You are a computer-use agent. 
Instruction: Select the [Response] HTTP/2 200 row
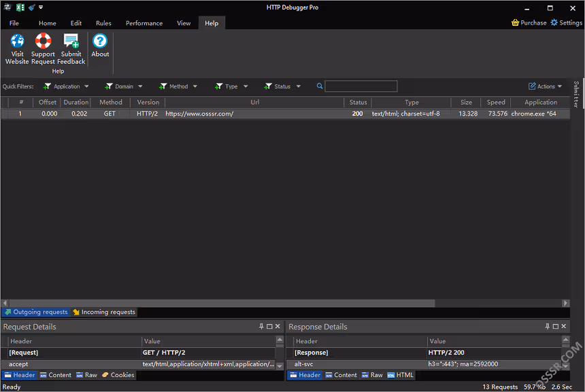tap(424, 353)
